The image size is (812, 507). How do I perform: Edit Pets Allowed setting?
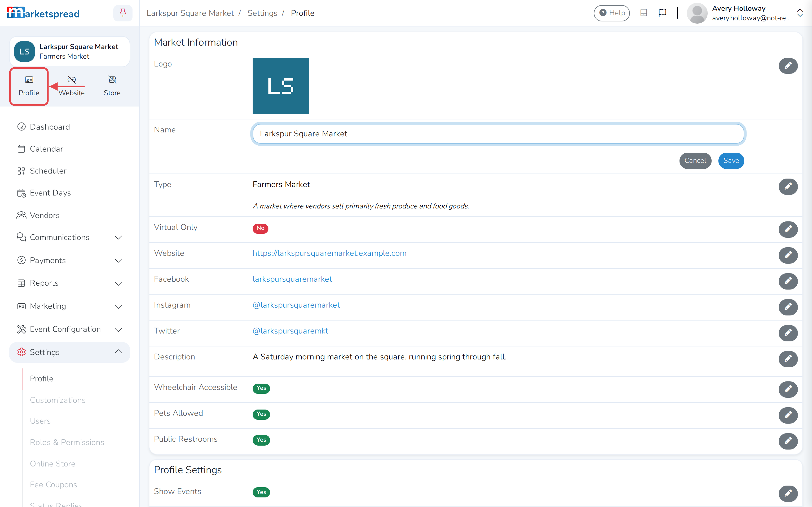788,415
